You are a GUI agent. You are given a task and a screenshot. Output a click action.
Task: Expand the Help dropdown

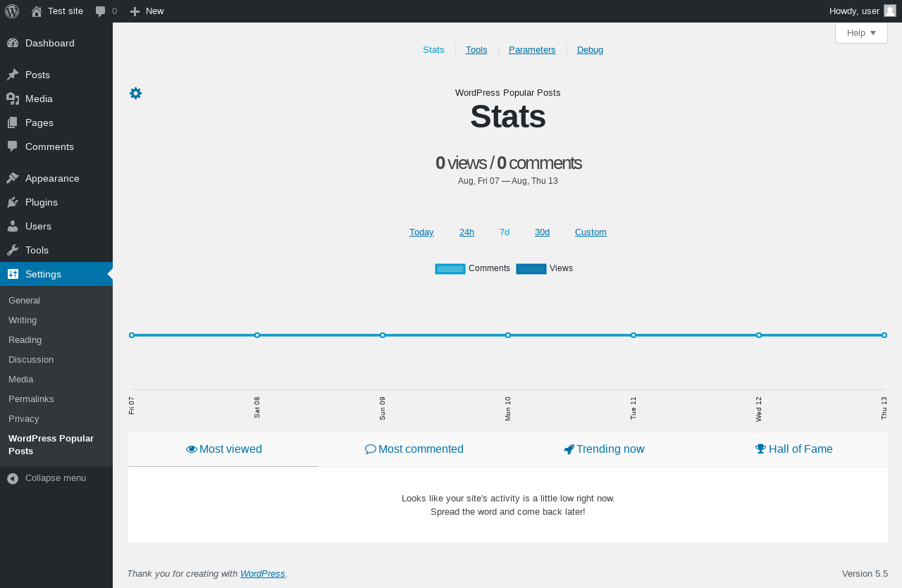(861, 33)
